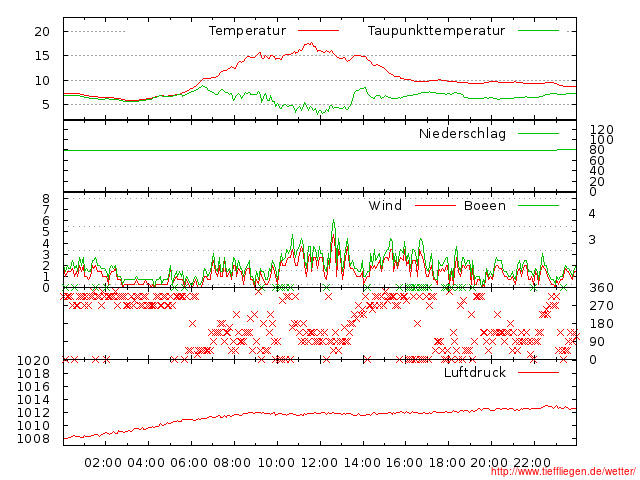Click the red Wind legend line

tap(435, 205)
